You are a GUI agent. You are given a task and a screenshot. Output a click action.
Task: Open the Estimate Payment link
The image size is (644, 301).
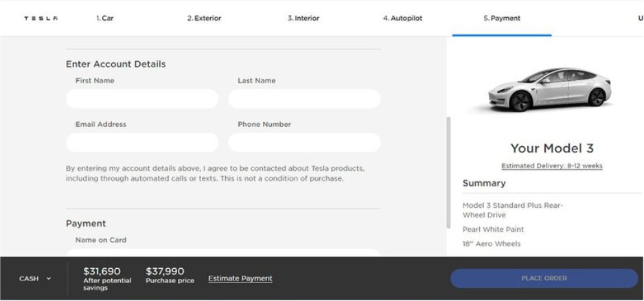click(x=240, y=278)
